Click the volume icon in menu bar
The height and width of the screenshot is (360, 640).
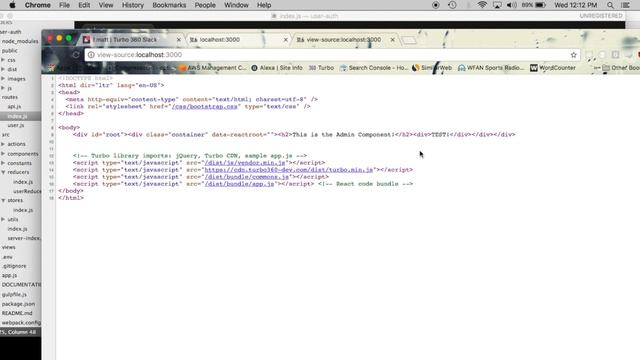coord(511,5)
